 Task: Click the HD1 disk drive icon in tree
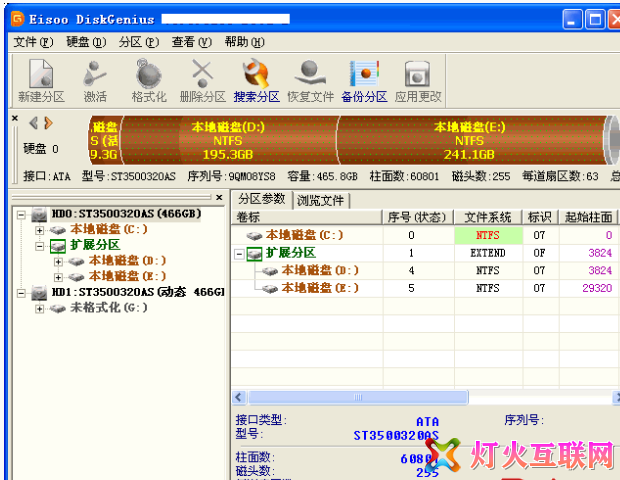(x=39, y=293)
